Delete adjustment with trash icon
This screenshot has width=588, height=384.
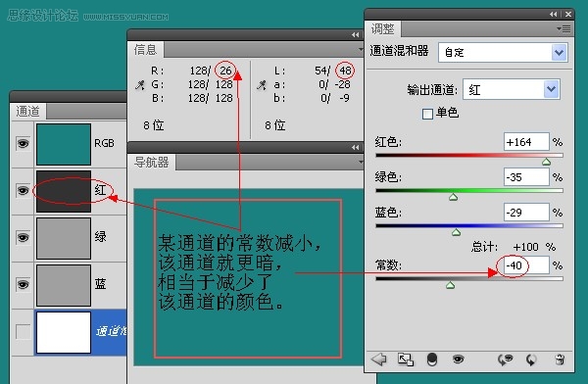click(x=560, y=360)
